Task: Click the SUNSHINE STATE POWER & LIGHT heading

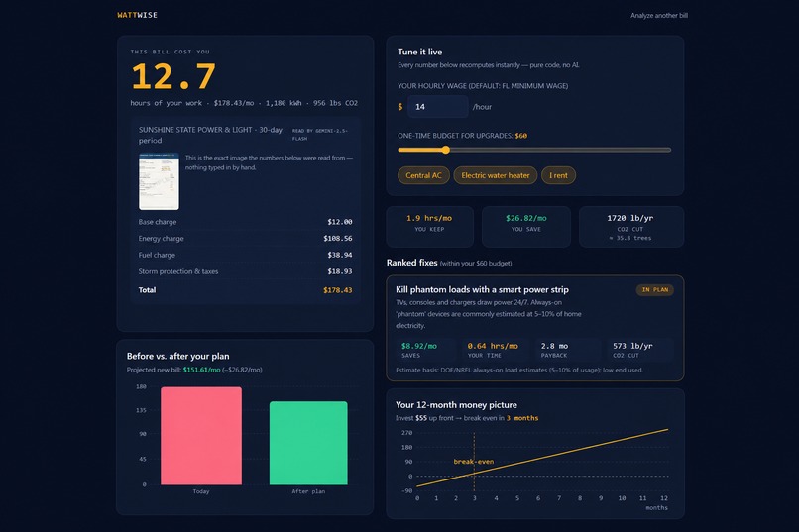Action: [210, 135]
